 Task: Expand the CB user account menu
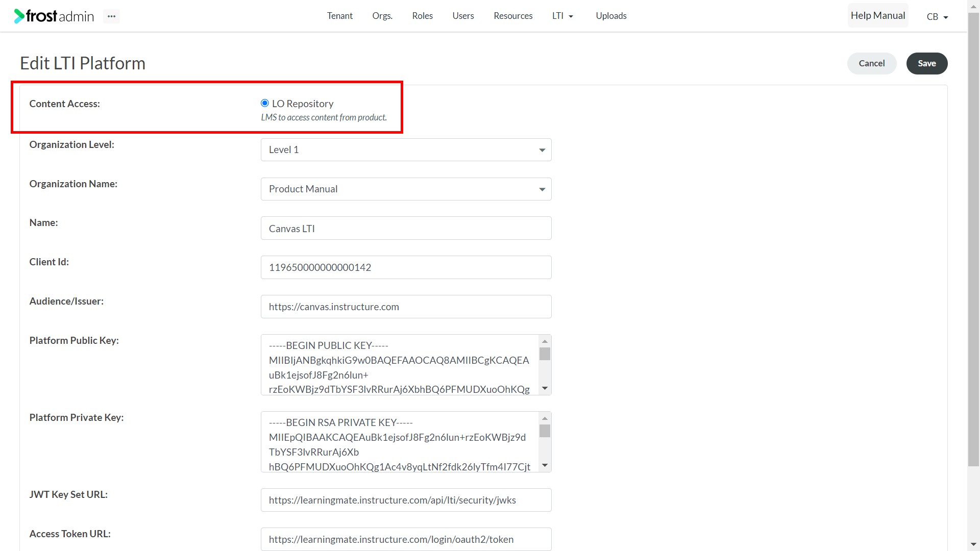coord(937,17)
